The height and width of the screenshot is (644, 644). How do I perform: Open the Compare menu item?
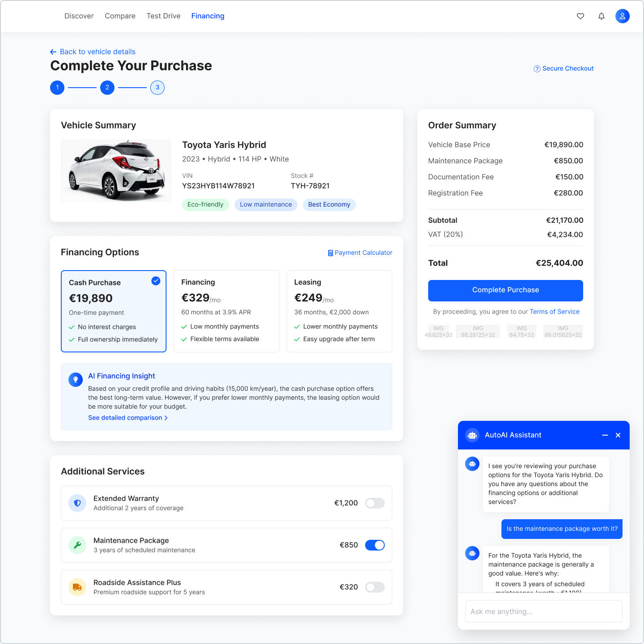point(120,16)
